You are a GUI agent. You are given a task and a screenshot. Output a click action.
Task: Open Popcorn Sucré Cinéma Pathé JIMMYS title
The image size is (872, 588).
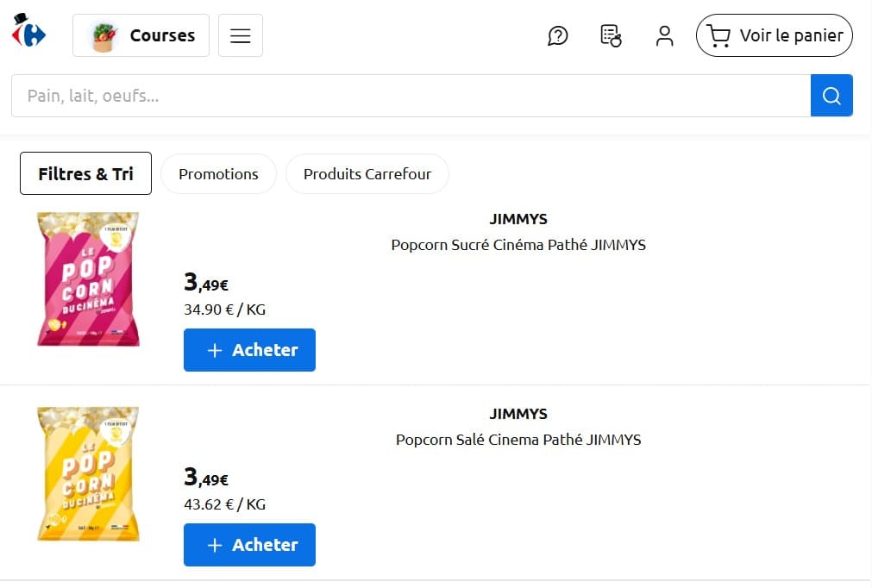coord(518,245)
